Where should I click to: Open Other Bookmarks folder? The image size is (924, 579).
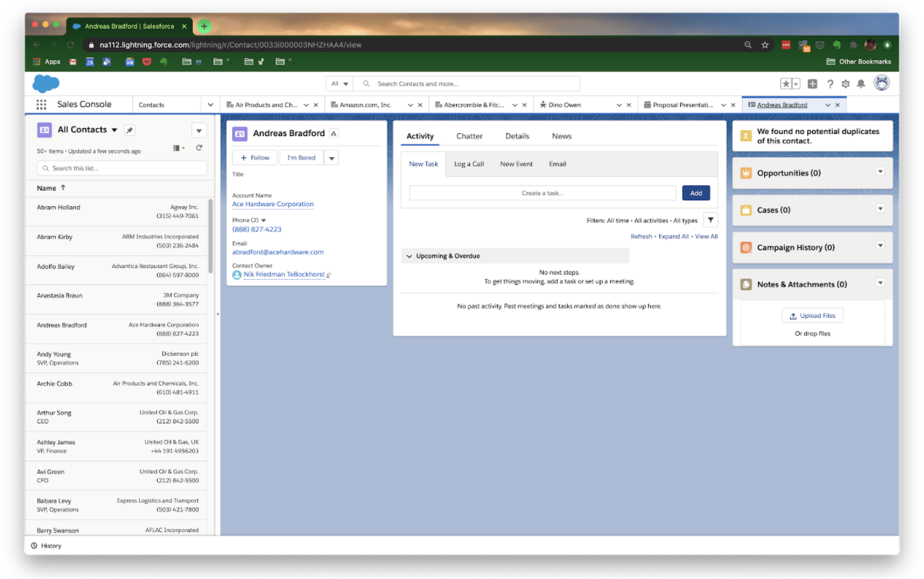(x=859, y=62)
